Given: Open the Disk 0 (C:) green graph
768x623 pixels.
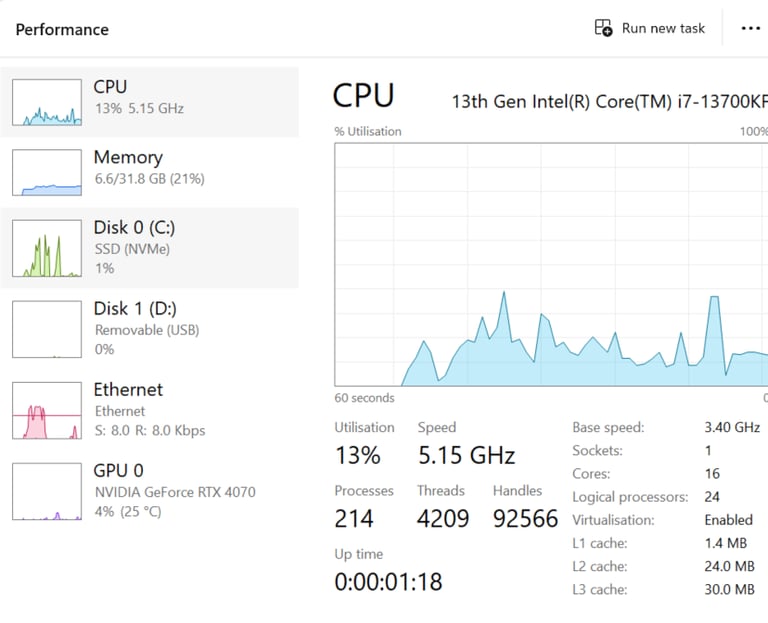Looking at the screenshot, I should [x=47, y=248].
